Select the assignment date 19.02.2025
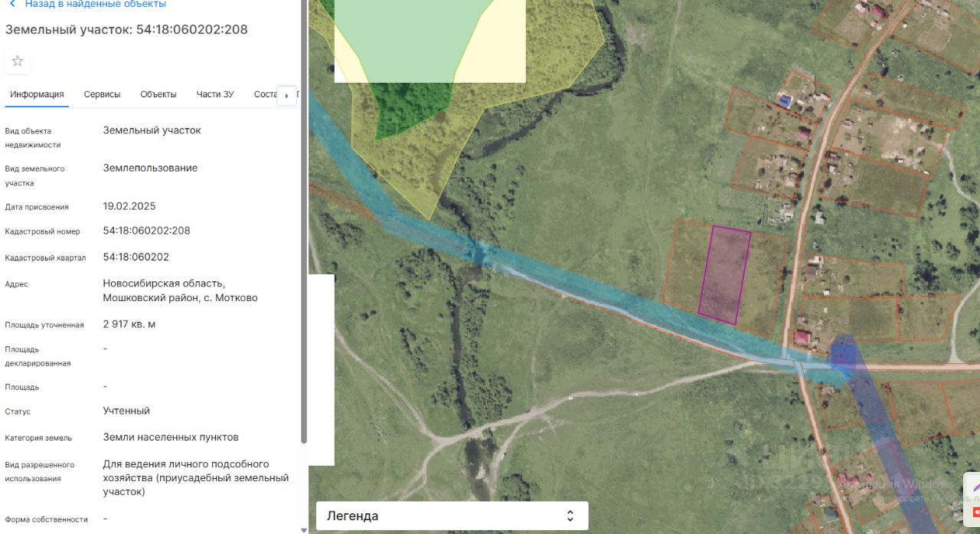Viewport: 980px width, 534px height. pyautogui.click(x=129, y=206)
